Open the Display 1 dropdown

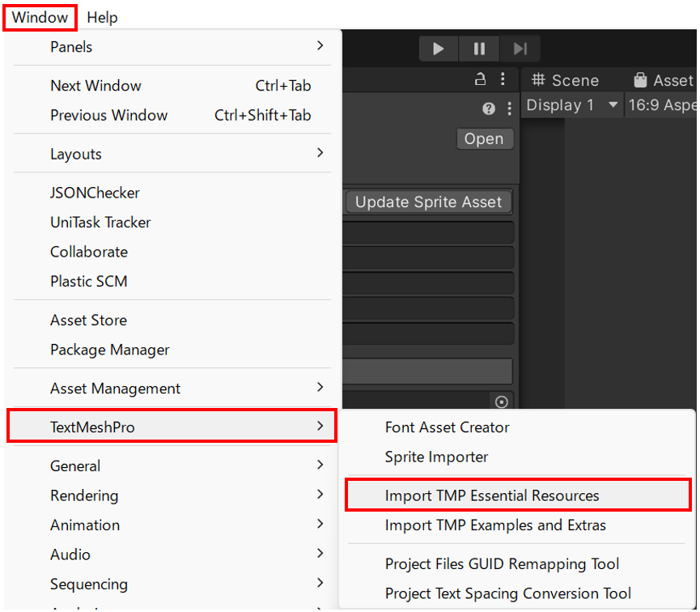tap(572, 105)
